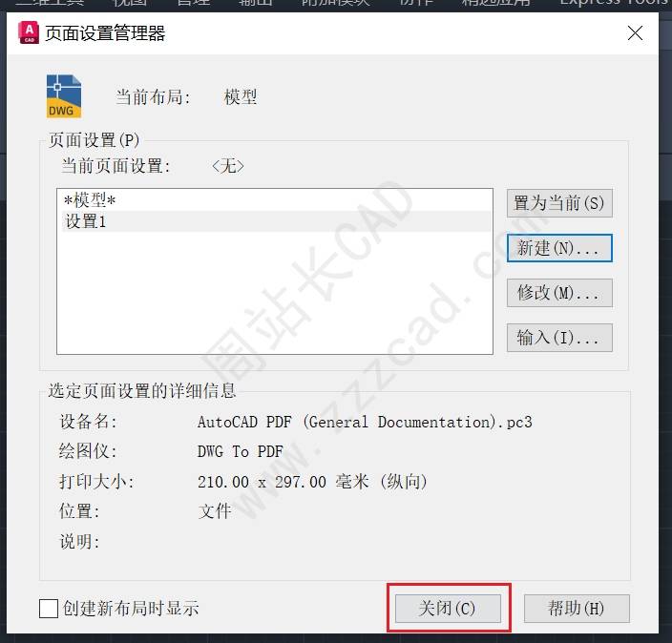This screenshot has width=672, height=643.
Task: Click the 修改(M)... button
Action: point(559,293)
